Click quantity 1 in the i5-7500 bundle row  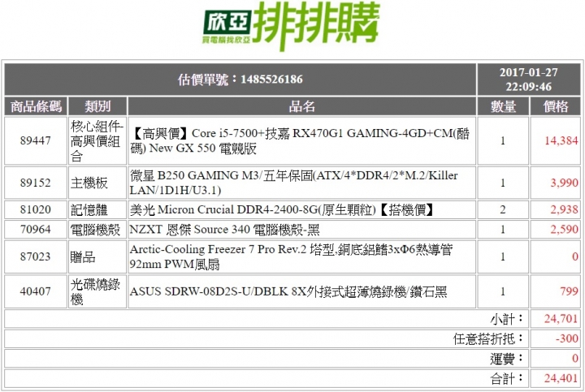pyautogui.click(x=503, y=140)
